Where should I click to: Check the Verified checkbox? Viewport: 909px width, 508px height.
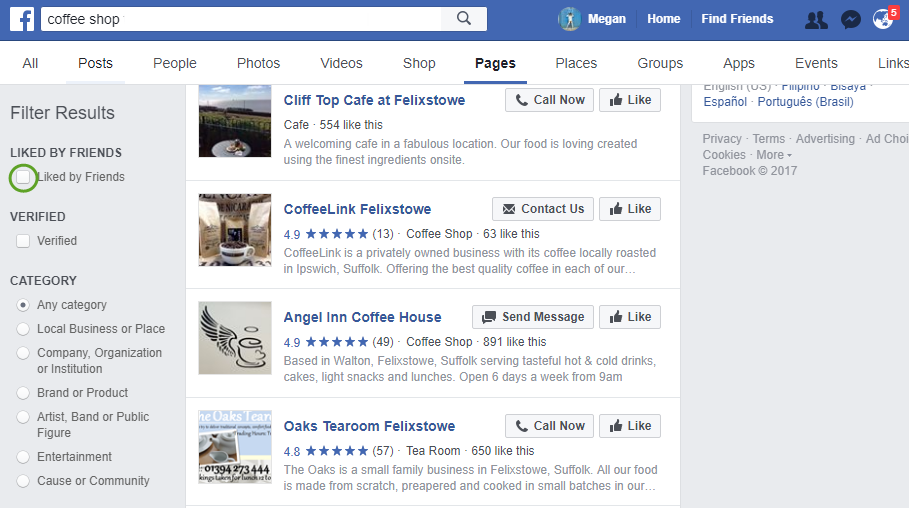point(23,241)
